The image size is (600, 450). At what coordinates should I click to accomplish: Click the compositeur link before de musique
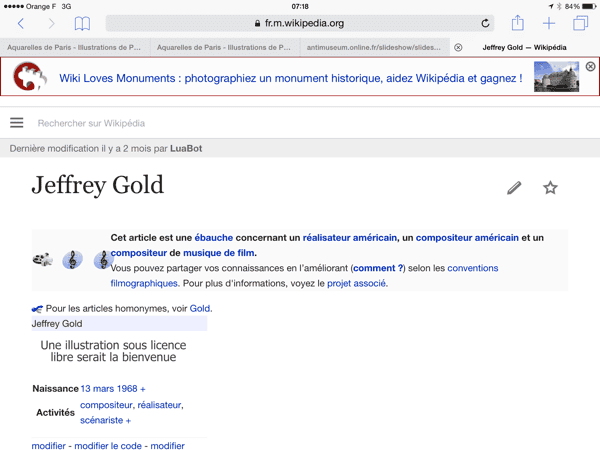(139, 253)
